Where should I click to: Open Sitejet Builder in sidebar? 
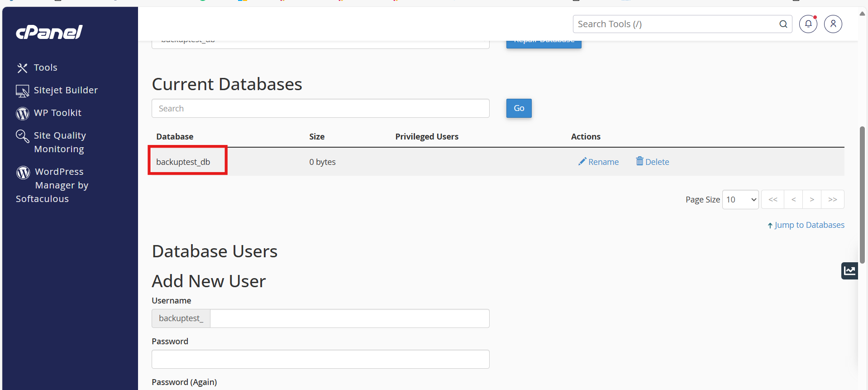click(66, 90)
